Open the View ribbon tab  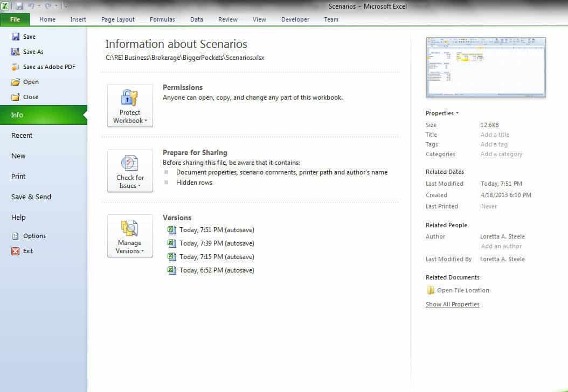click(x=259, y=19)
